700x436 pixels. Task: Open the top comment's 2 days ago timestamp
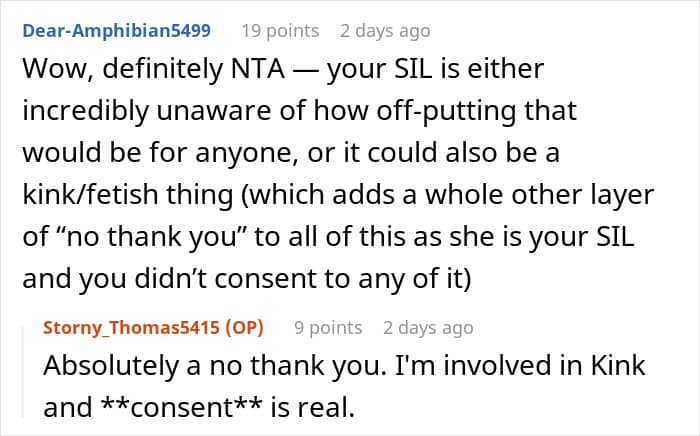pos(385,31)
